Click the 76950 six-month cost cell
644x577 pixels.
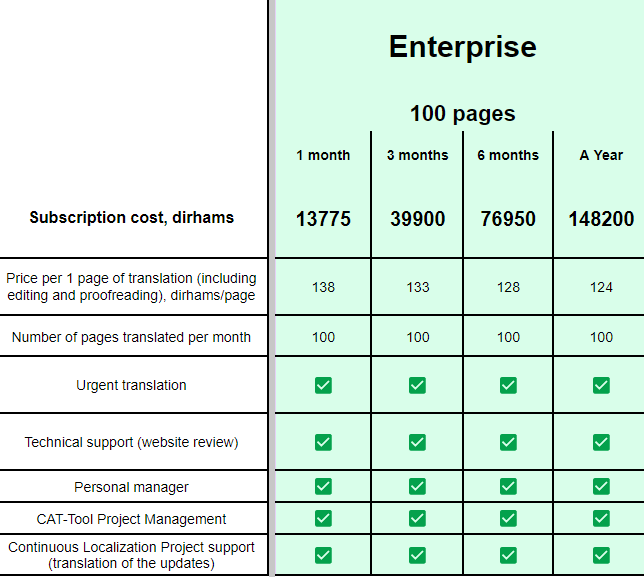508,219
